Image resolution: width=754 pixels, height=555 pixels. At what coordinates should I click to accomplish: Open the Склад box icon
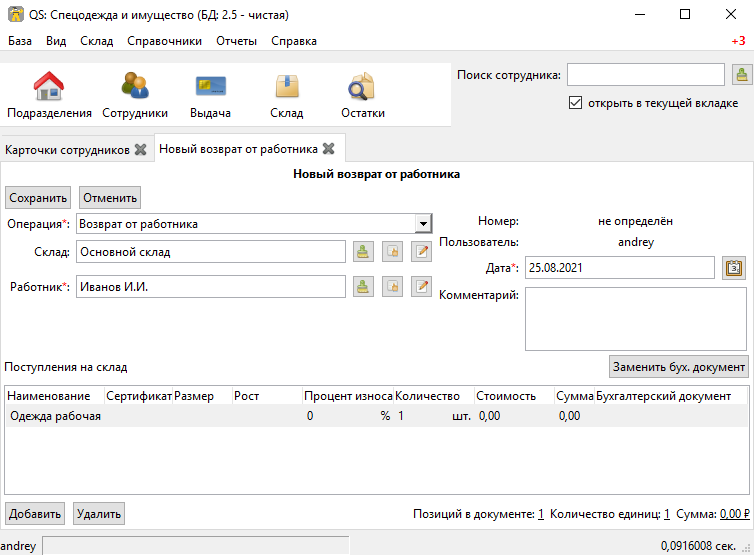287,86
